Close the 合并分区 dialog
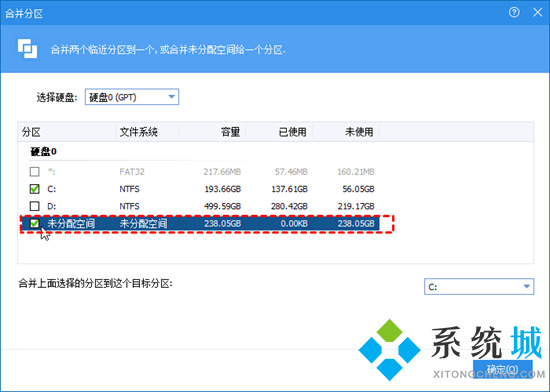 click(537, 13)
